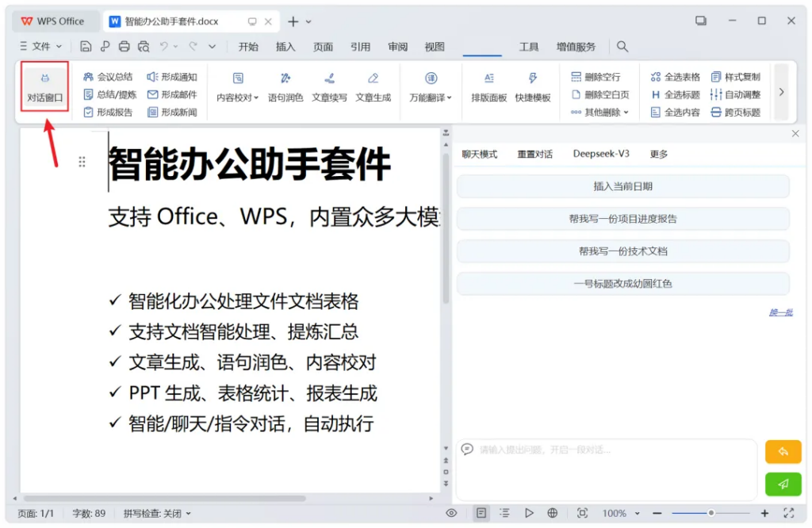
Task: Click the search magnifier icon in menu bar
Action: pos(622,47)
